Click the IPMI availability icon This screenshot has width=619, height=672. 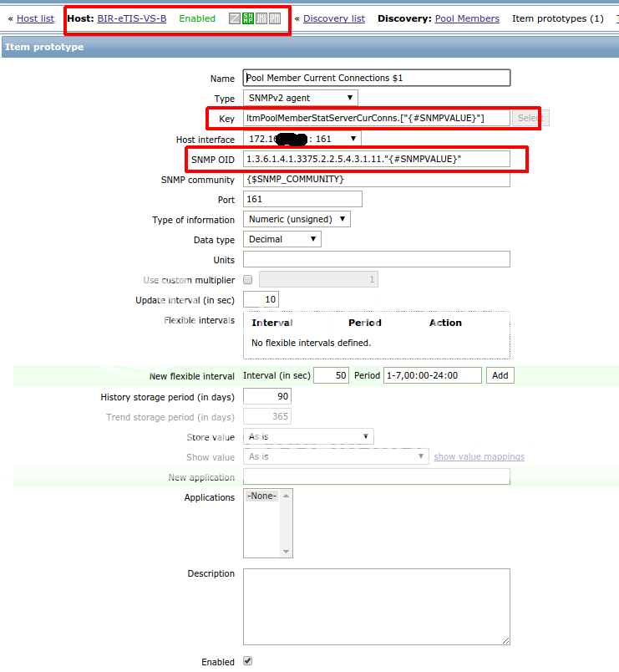click(275, 18)
